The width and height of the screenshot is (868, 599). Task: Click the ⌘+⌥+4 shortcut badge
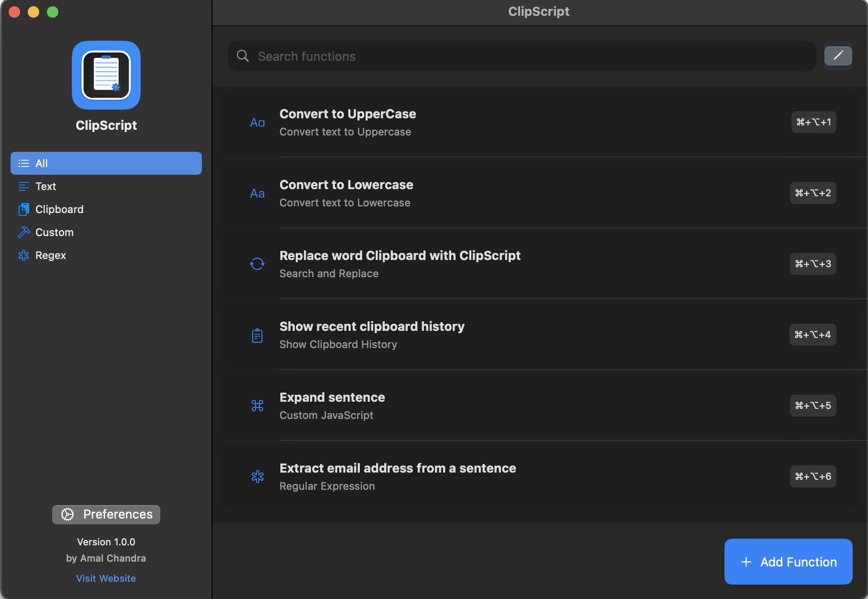pyautogui.click(x=812, y=335)
